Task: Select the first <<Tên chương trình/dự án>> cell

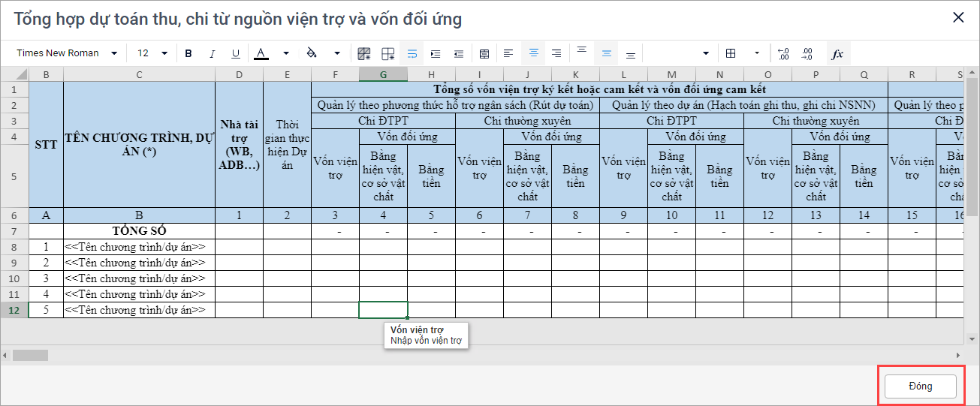Action: pos(139,247)
